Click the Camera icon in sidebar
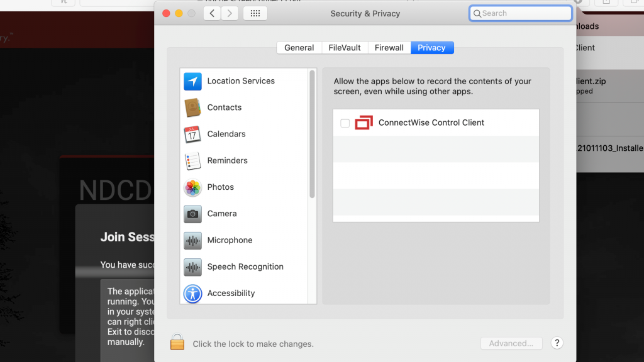Viewport: 644px width, 362px height. (x=192, y=214)
